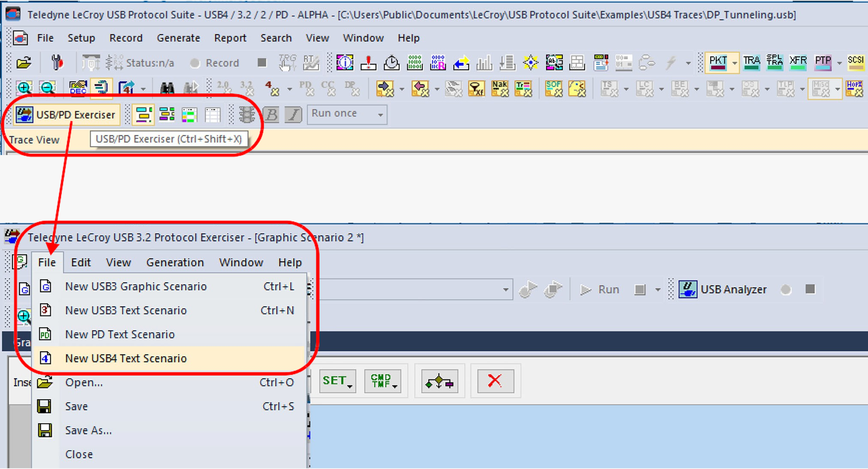Click the red X delete icon
Screen dimensions: 868x469
(495, 381)
